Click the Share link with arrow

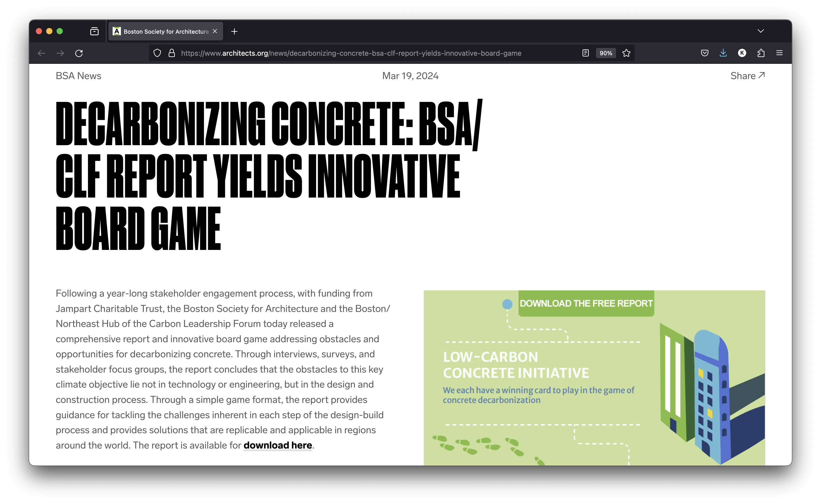747,76
